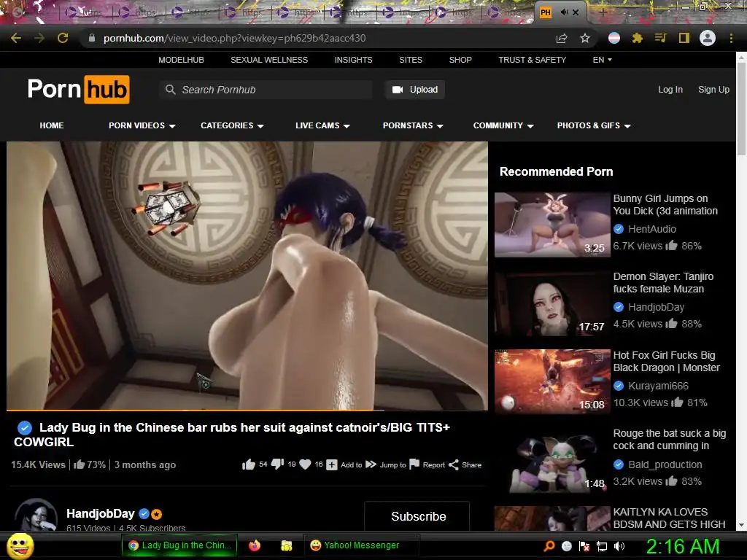The height and width of the screenshot is (560, 747).
Task: Open the smiley Start button on the taskbar
Action: coord(20,545)
